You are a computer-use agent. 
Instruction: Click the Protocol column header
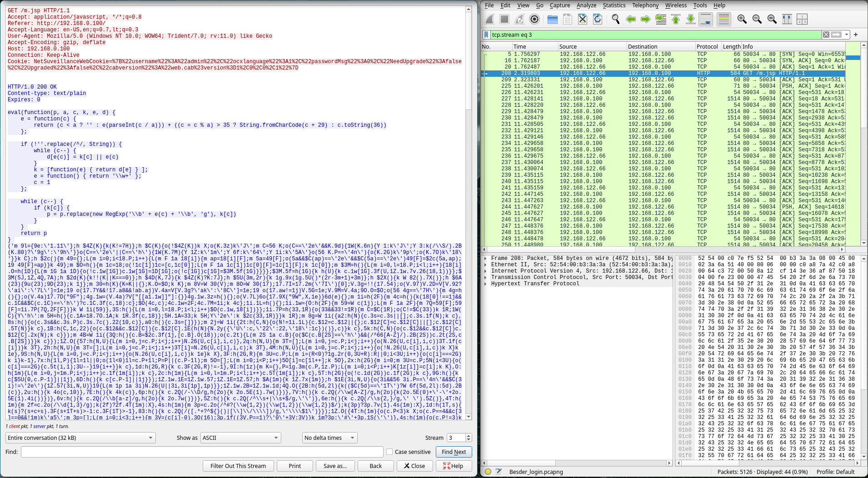pyautogui.click(x=708, y=46)
